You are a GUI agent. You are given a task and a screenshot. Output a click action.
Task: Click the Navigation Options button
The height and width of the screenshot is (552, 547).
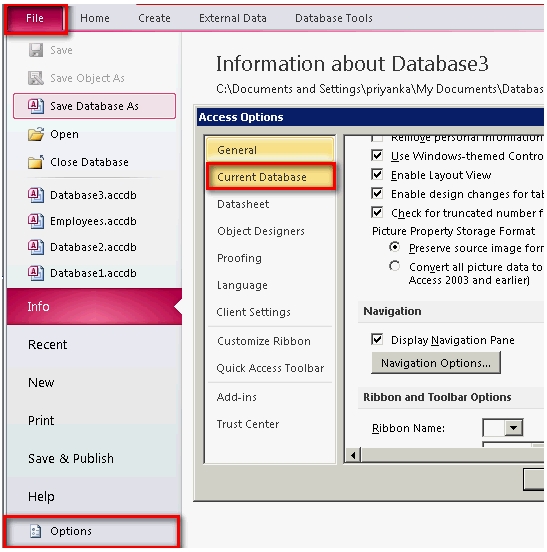[436, 363]
